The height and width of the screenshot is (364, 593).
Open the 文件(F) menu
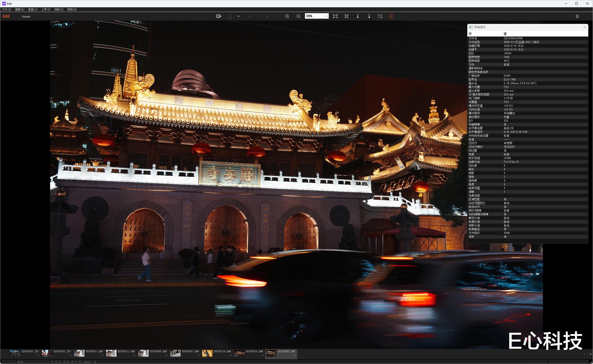coord(7,9)
